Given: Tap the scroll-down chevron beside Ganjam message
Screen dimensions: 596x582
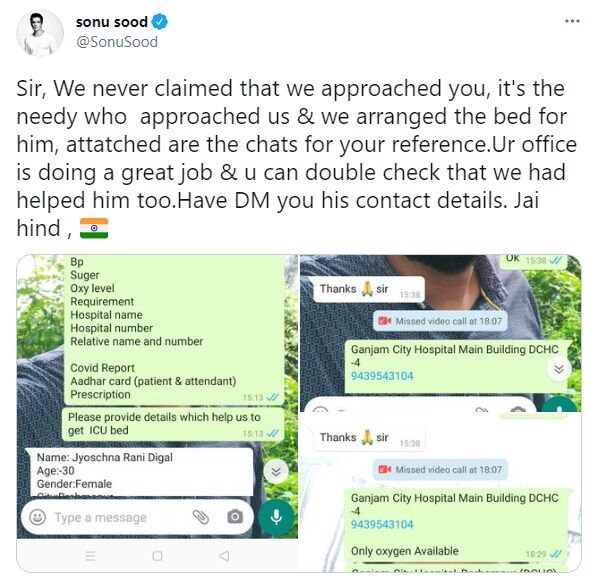Looking at the screenshot, I should pyautogui.click(x=559, y=369).
